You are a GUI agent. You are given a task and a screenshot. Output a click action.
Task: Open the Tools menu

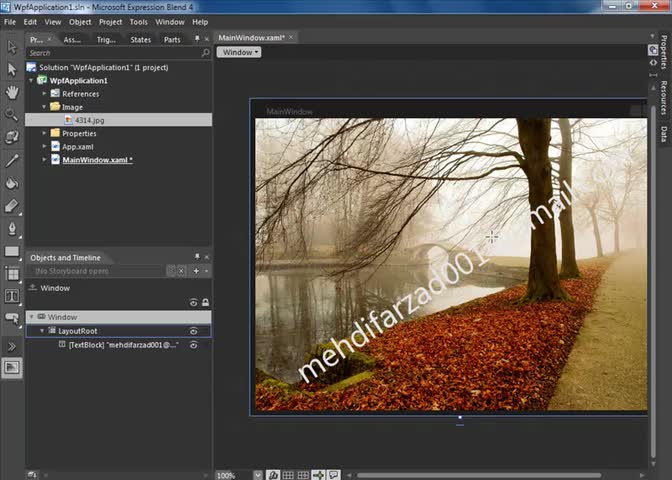pyautogui.click(x=138, y=22)
